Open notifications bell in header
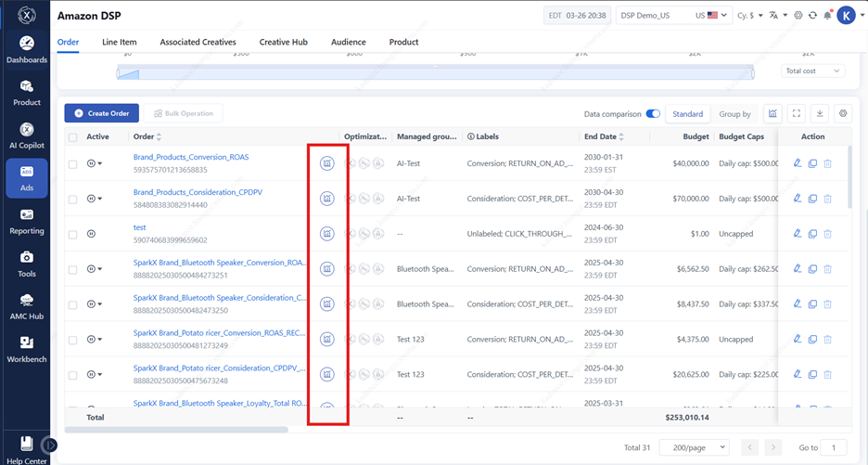 tap(827, 15)
